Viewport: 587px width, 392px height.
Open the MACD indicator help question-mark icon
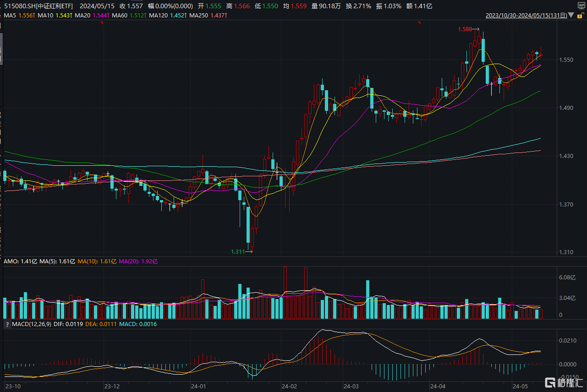(7, 324)
